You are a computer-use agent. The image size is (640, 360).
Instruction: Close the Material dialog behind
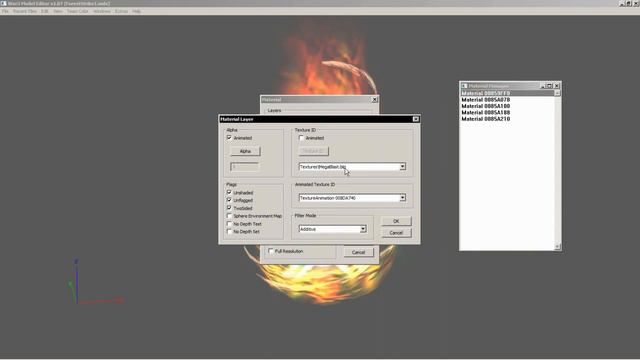pyautogui.click(x=375, y=100)
